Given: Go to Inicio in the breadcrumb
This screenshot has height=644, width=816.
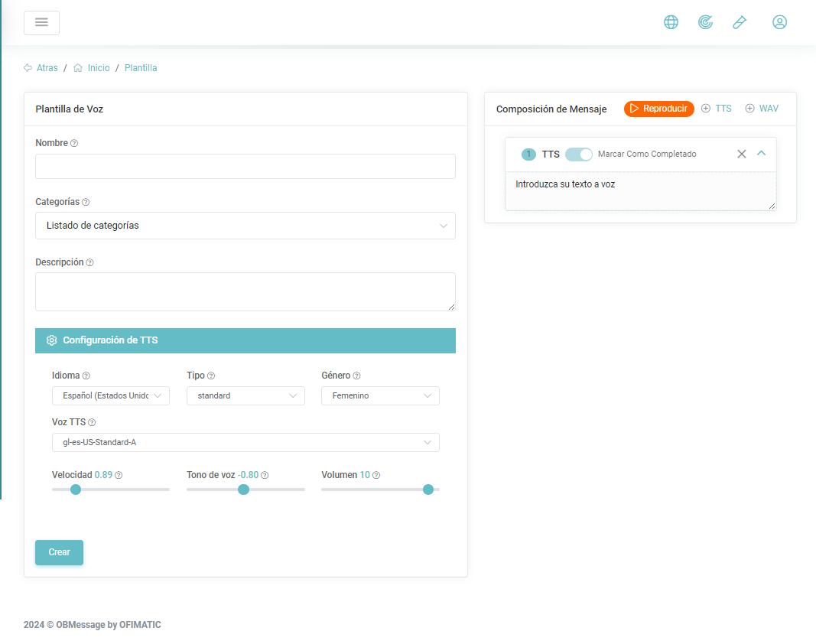Looking at the screenshot, I should point(98,68).
